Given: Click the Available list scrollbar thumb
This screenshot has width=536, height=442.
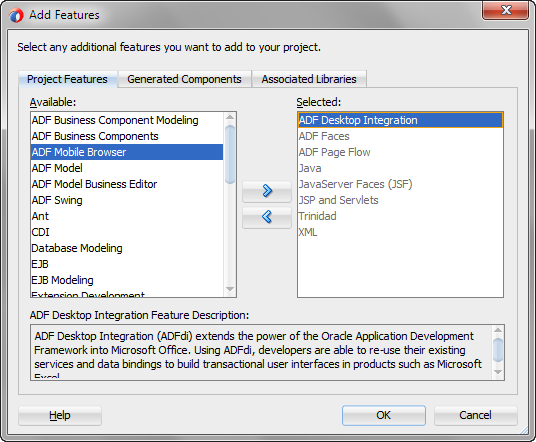Looking at the screenshot, I should (230, 155).
